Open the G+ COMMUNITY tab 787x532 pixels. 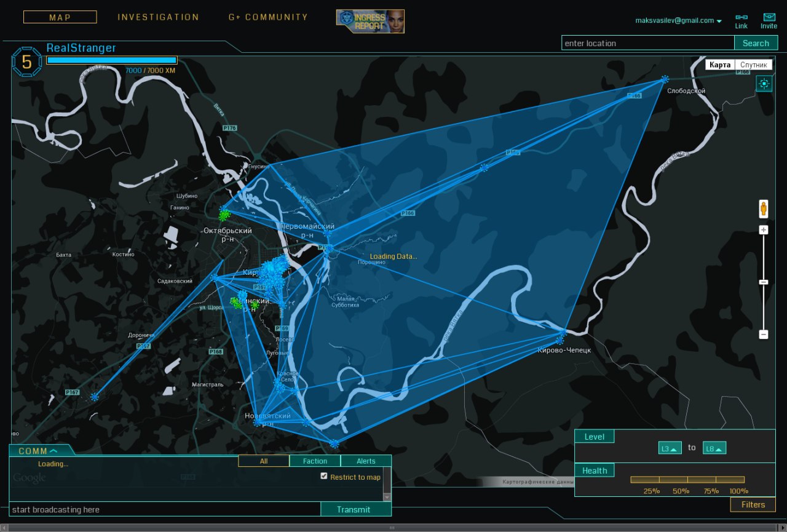(268, 17)
